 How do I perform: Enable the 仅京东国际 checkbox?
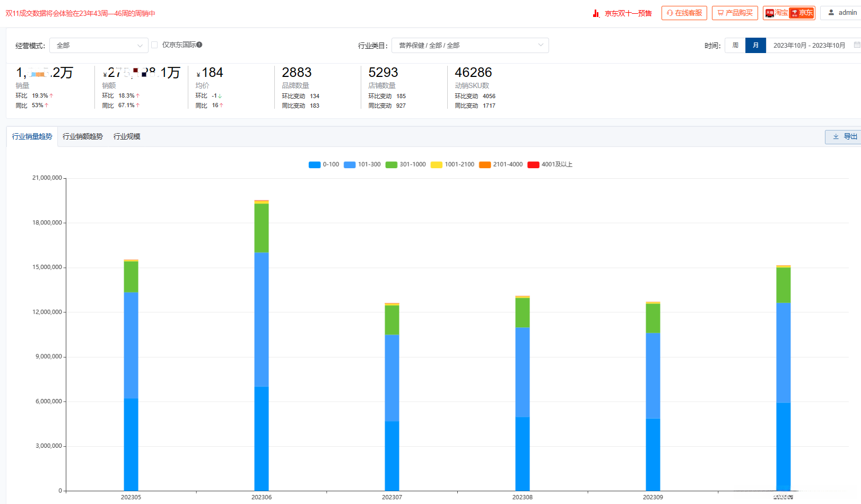tap(154, 45)
